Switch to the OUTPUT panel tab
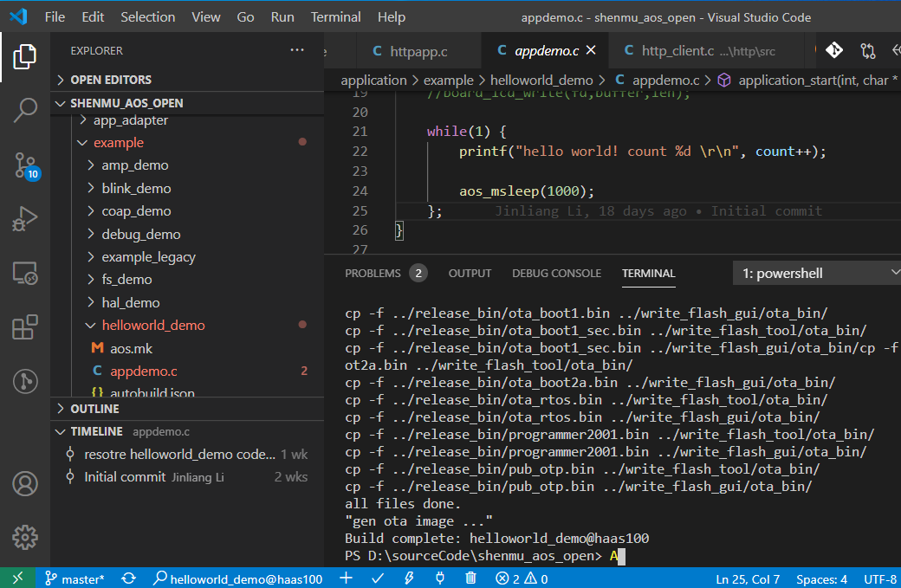 point(470,274)
